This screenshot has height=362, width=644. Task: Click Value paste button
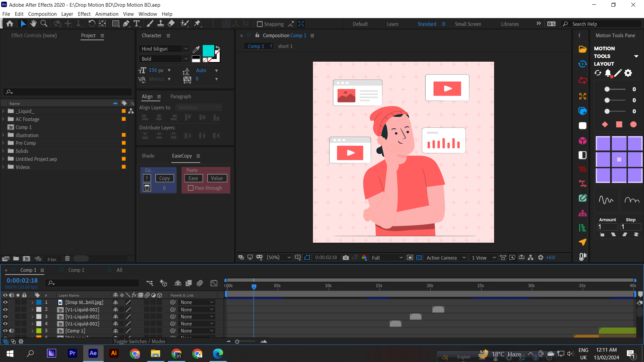[217, 178]
